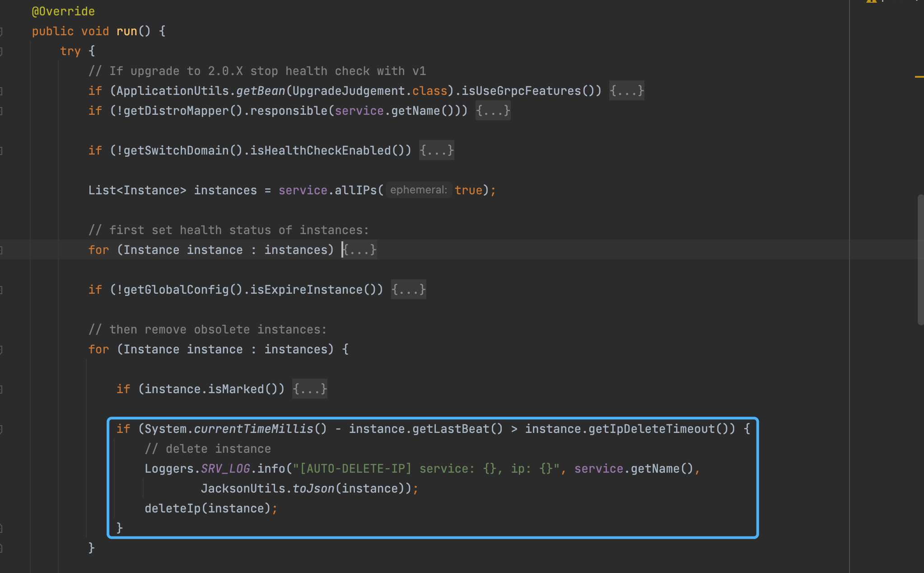Click the 'public' keyword on the run method
924x573 pixels.
click(x=53, y=31)
